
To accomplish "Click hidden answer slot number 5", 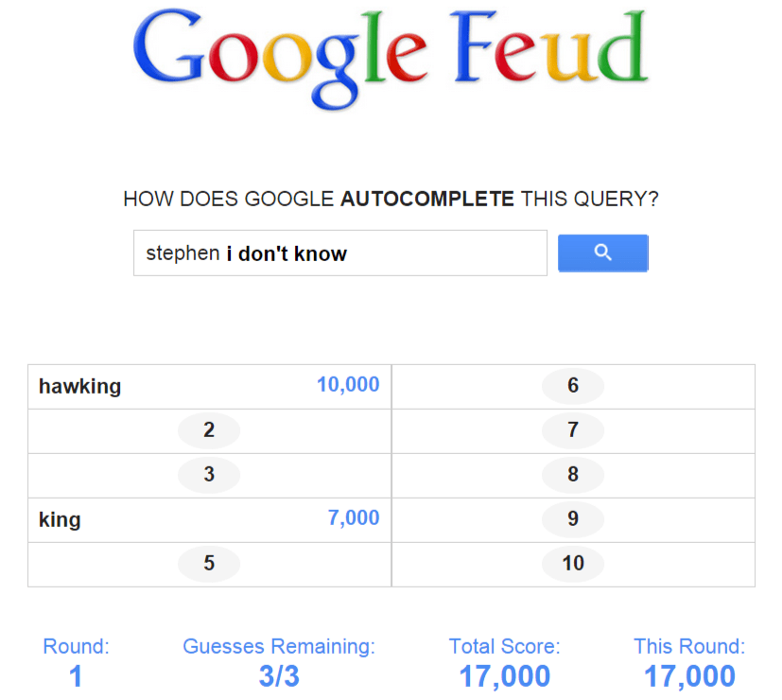I will [209, 564].
